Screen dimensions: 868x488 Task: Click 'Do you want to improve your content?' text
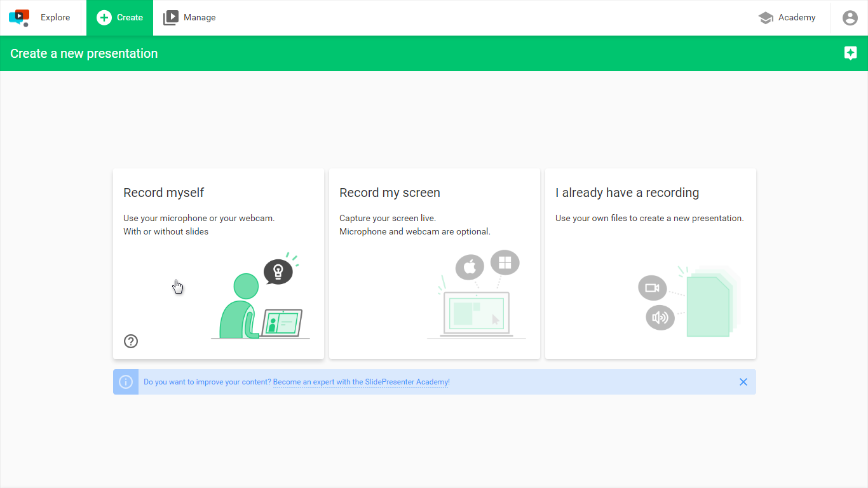[207, 382]
